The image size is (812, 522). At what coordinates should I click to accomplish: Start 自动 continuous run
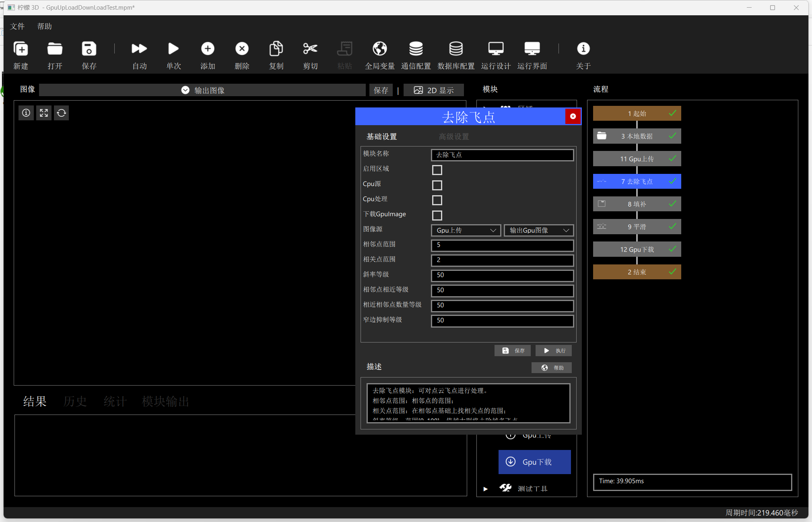(x=139, y=49)
